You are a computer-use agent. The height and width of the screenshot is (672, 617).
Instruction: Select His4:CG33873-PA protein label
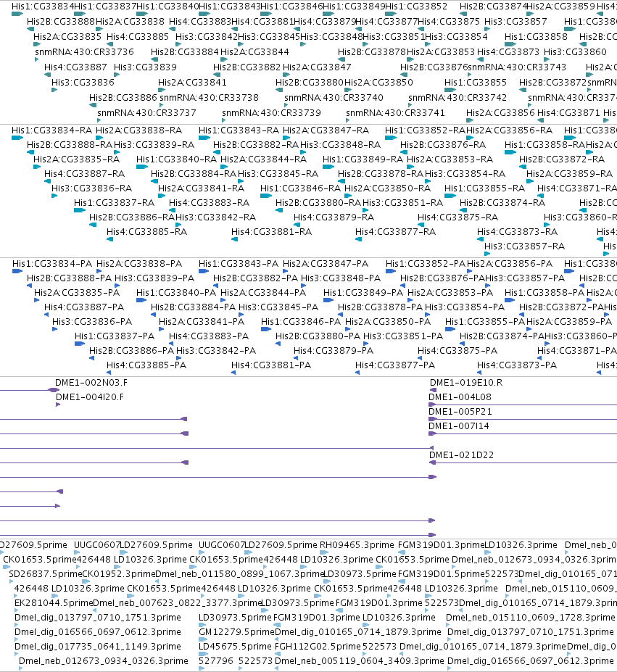click(x=517, y=365)
